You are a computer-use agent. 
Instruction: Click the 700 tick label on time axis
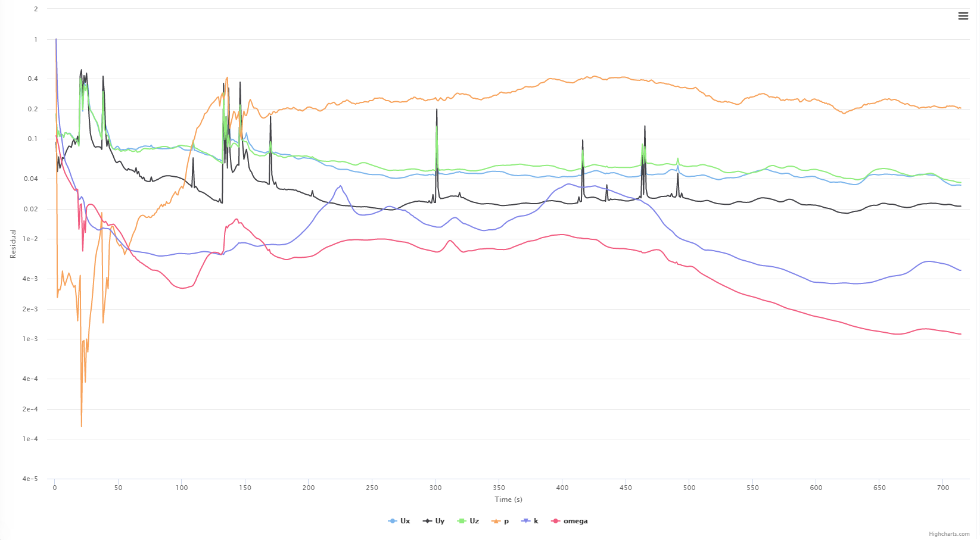(x=942, y=488)
